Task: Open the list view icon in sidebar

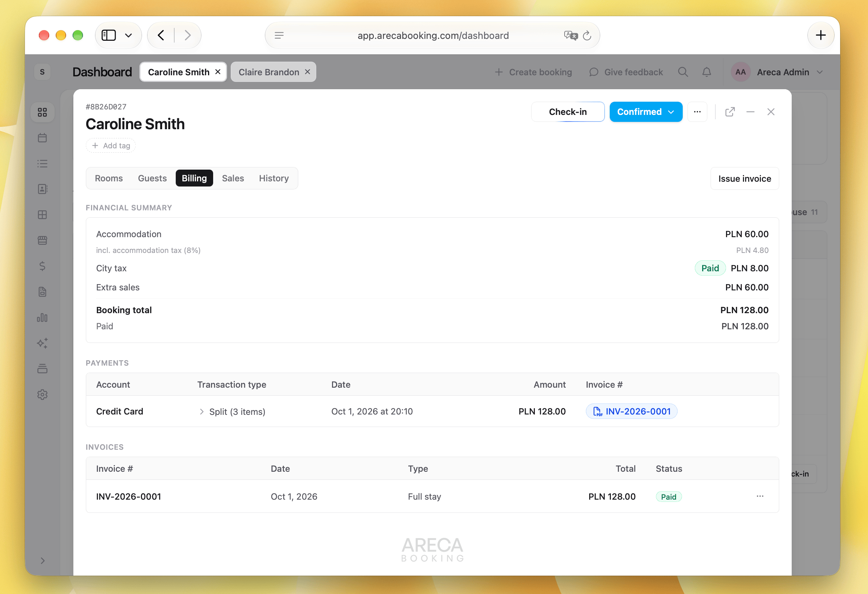Action: (42, 163)
